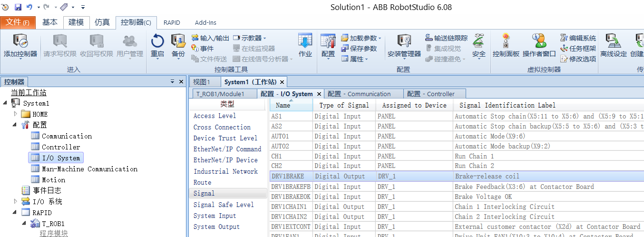Open Inputs/Outputs (输入/输出) tool

[x=210, y=38]
